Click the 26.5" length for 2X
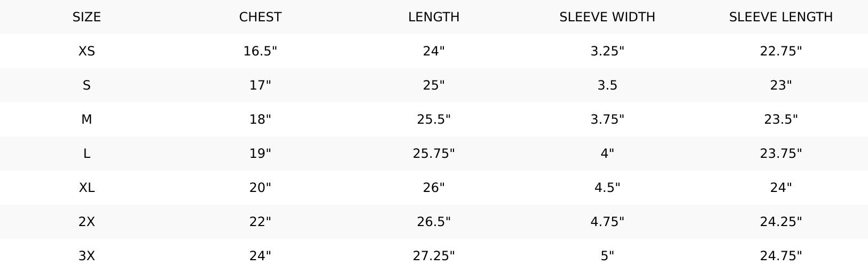This screenshot has width=868, height=273. 434,222
